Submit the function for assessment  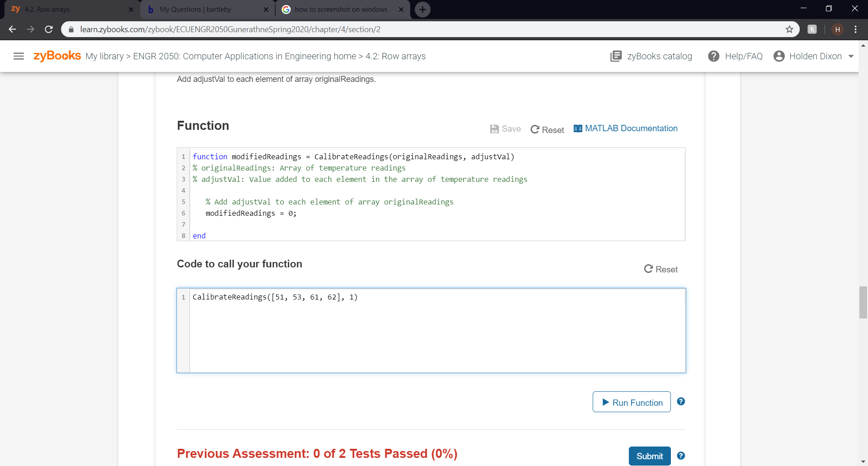pos(650,456)
